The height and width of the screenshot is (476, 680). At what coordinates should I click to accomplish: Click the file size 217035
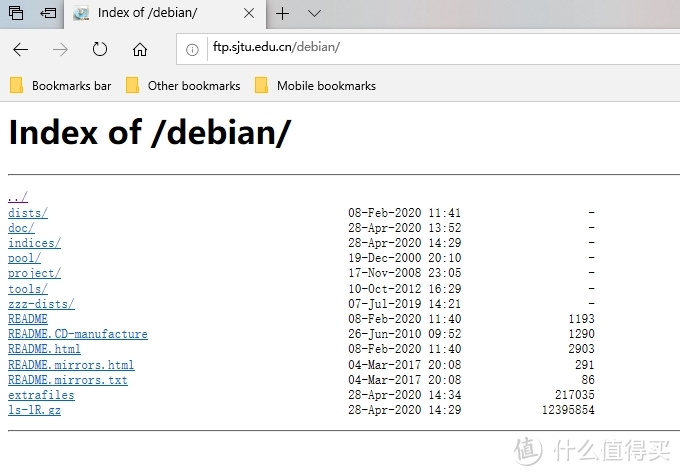point(575,395)
